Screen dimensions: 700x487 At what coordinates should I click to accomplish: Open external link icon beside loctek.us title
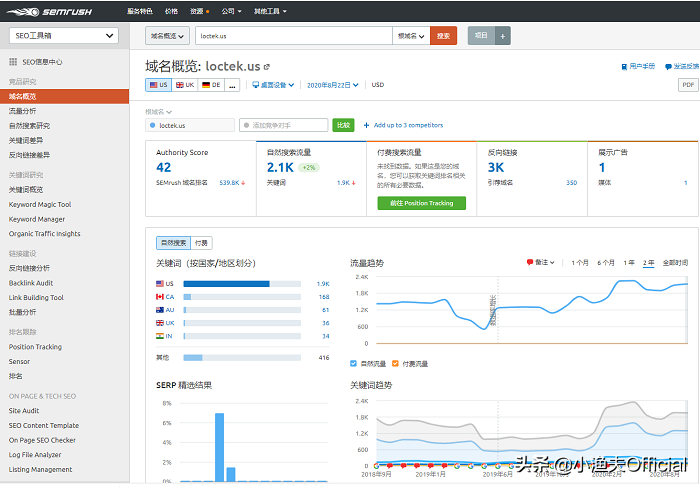[267, 67]
